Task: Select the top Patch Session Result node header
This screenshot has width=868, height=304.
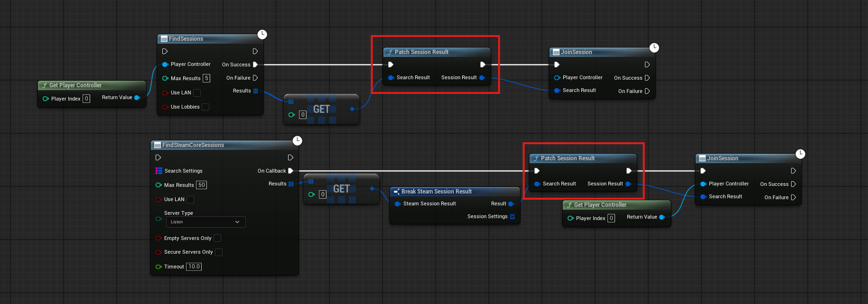Action: [421, 52]
